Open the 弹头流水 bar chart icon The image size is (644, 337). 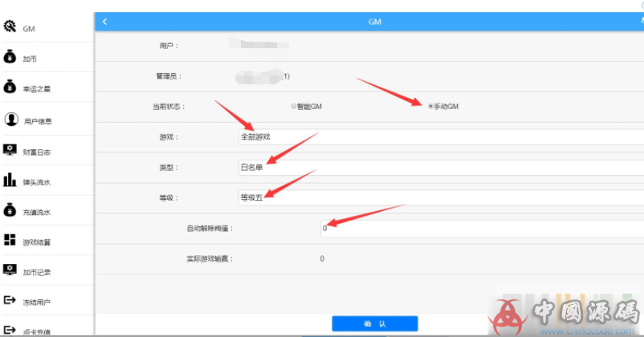10,180
